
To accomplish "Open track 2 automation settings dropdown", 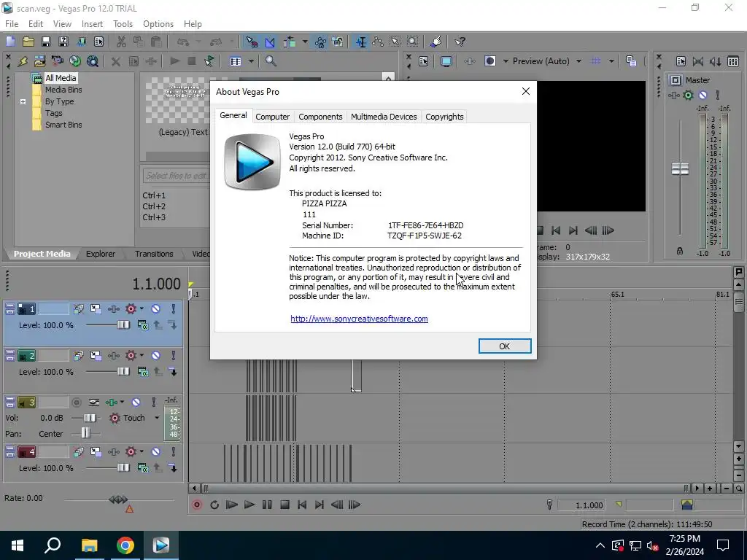I will [142, 355].
